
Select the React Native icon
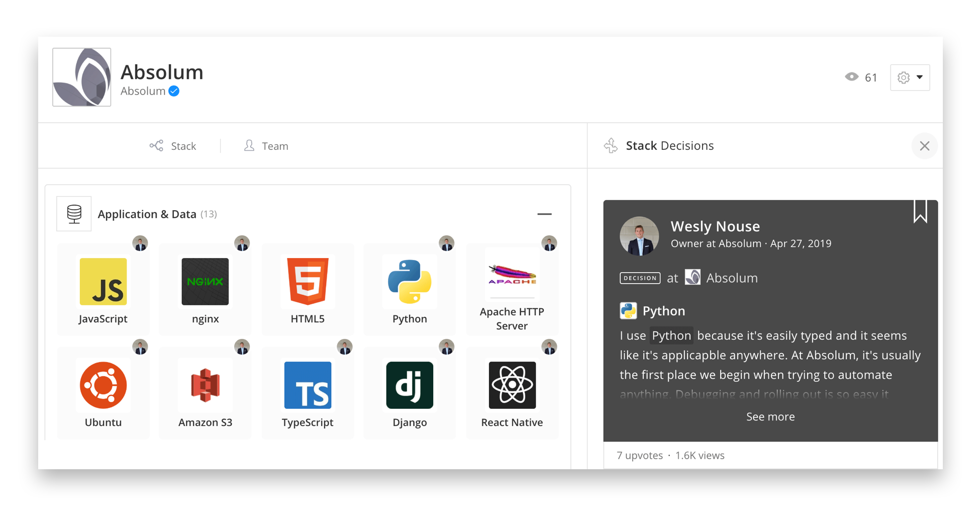(512, 385)
